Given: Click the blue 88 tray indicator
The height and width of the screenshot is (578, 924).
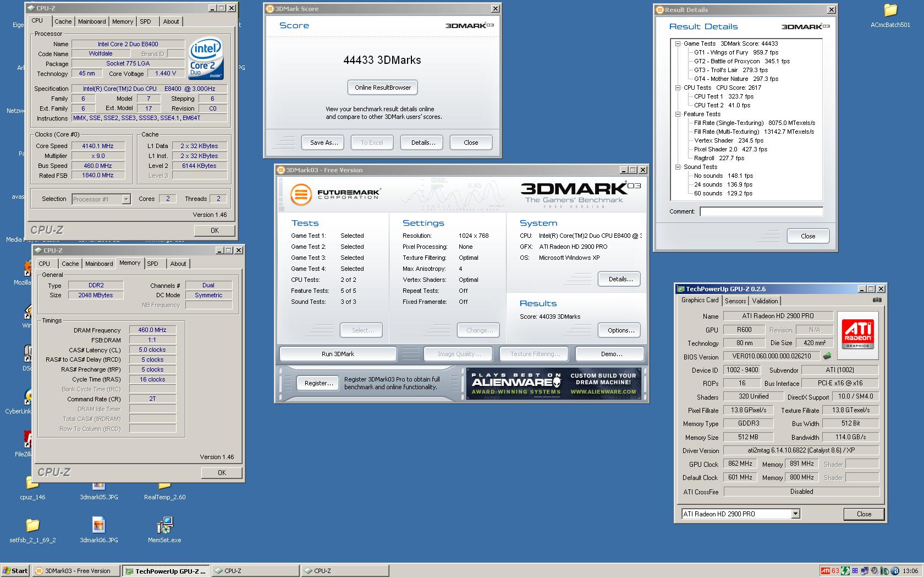Looking at the screenshot, I should [855, 571].
